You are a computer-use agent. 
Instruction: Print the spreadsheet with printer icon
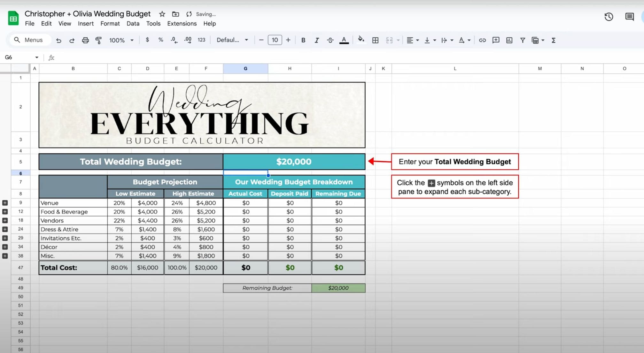coord(85,40)
